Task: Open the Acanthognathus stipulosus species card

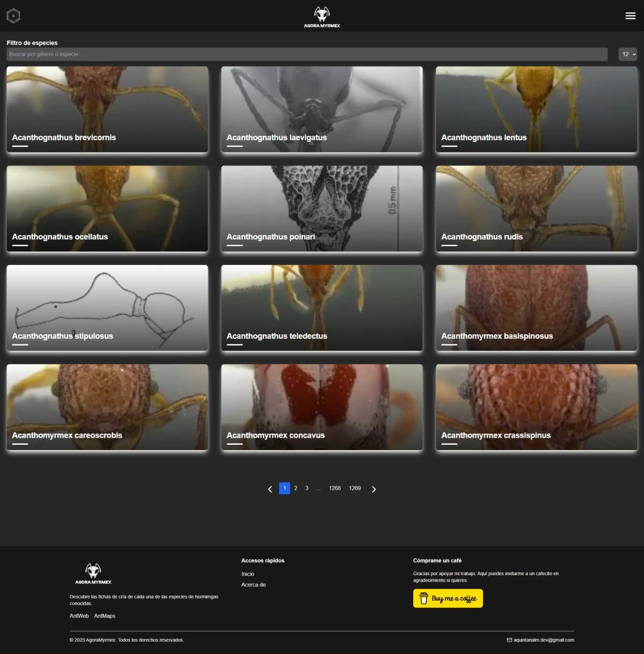Action: click(107, 308)
